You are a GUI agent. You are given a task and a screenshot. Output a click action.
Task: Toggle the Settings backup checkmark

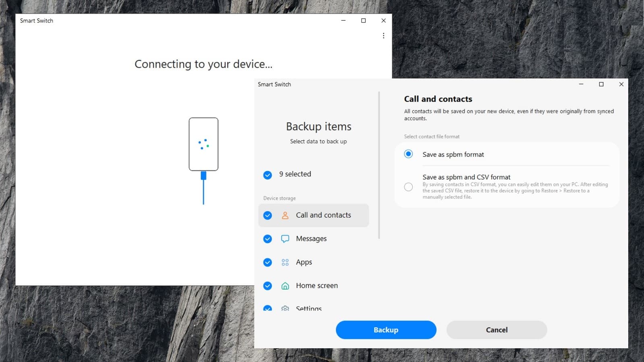pyautogui.click(x=267, y=309)
